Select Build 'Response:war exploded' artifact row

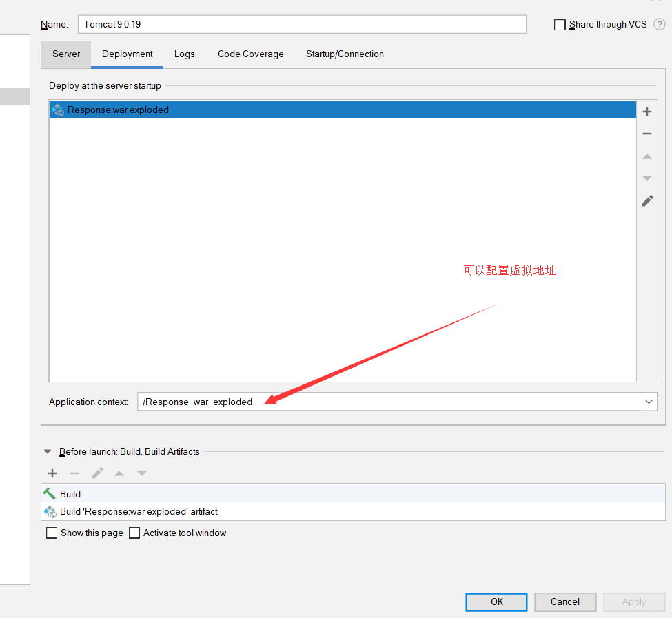tap(353, 511)
